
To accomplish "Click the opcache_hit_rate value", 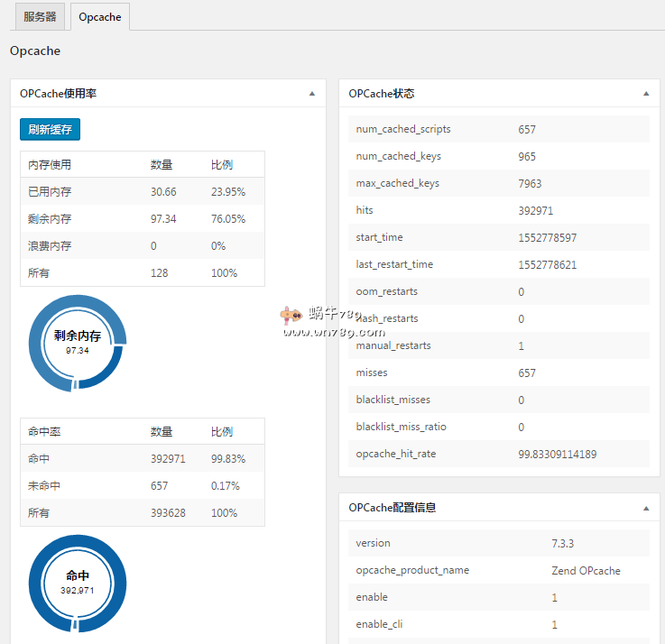I will pos(557,454).
